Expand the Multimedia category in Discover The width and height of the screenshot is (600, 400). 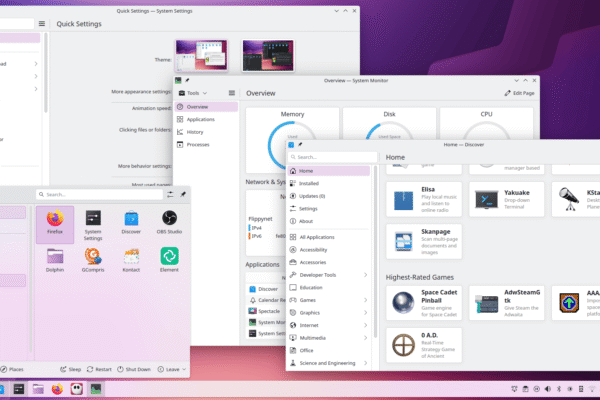point(365,338)
